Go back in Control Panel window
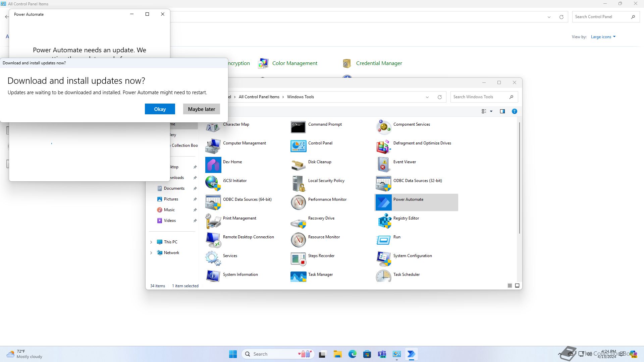 7,17
